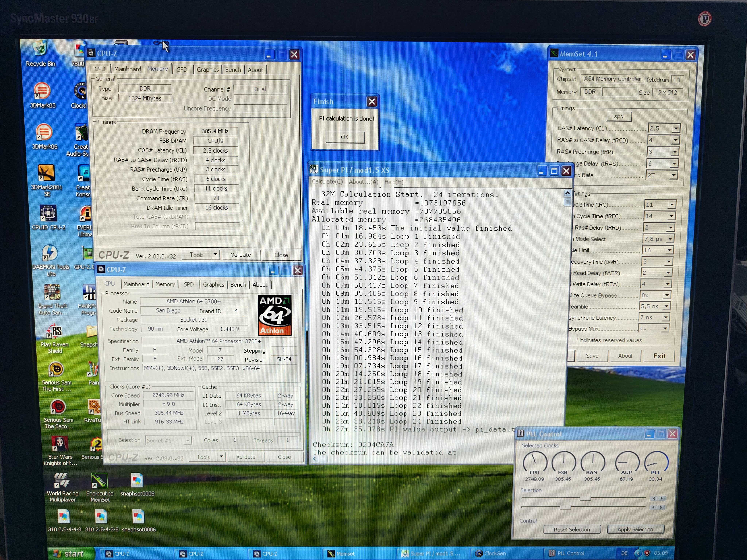Click PLL Control title bar icon
The image size is (747, 560).
click(x=520, y=434)
